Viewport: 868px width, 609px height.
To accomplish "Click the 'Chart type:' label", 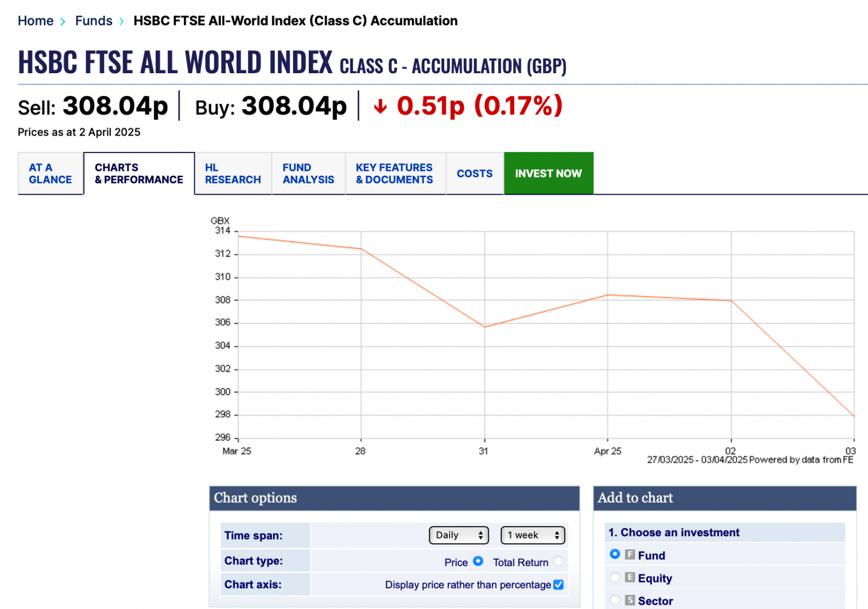I will pyautogui.click(x=253, y=561).
